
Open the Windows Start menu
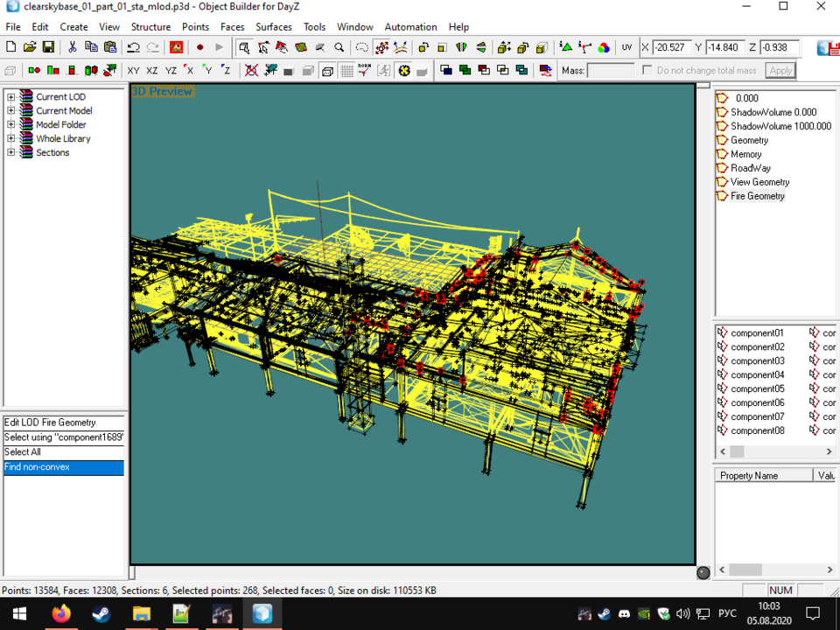[x=20, y=613]
